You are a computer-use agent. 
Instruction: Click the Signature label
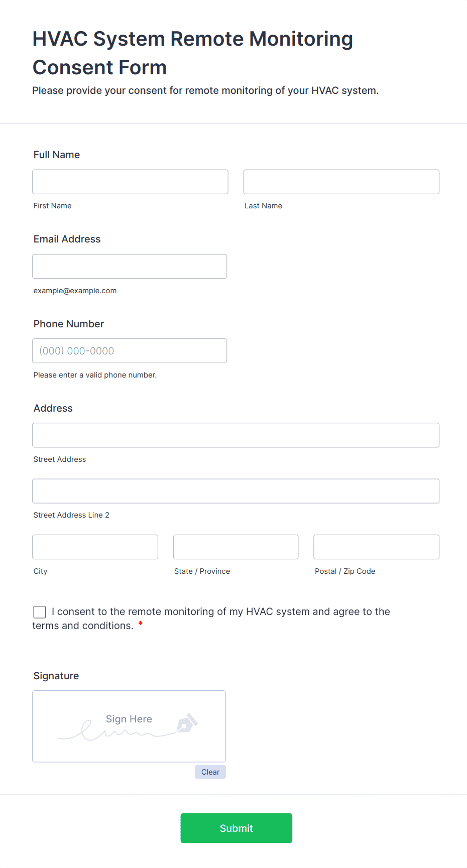point(56,676)
